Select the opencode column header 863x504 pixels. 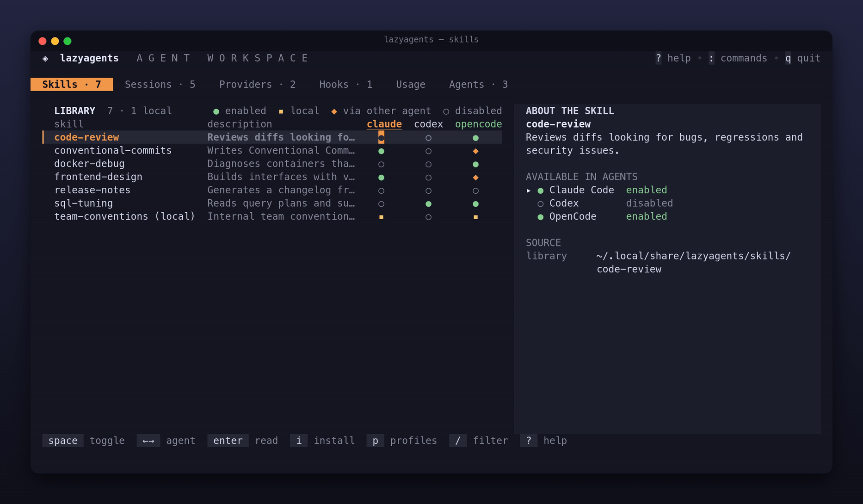click(478, 124)
